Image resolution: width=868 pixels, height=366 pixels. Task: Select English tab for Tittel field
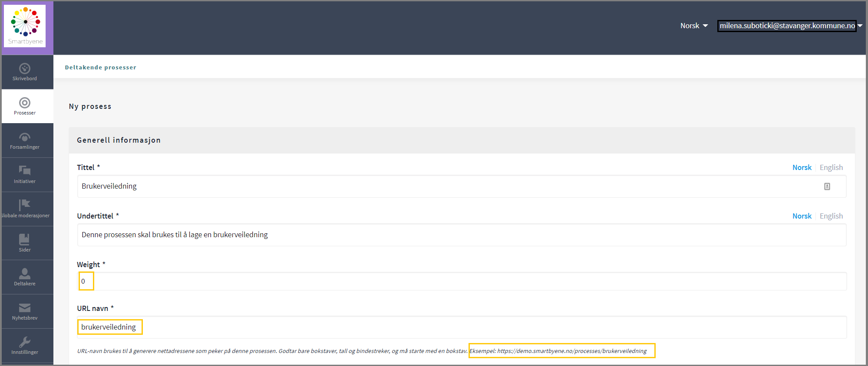[x=831, y=167]
